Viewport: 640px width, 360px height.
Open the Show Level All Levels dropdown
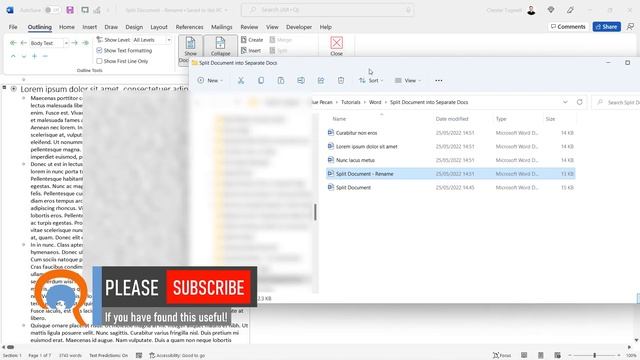(x=169, y=40)
